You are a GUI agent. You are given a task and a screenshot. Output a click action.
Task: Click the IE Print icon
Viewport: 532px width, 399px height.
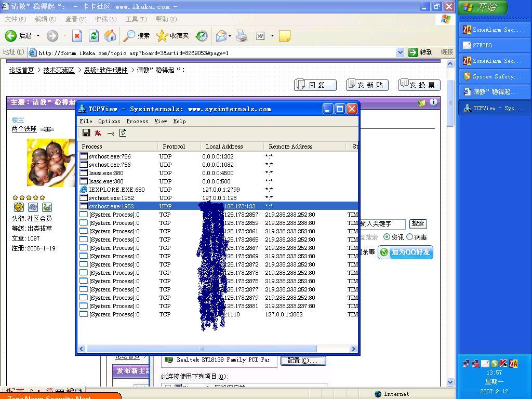point(242,36)
